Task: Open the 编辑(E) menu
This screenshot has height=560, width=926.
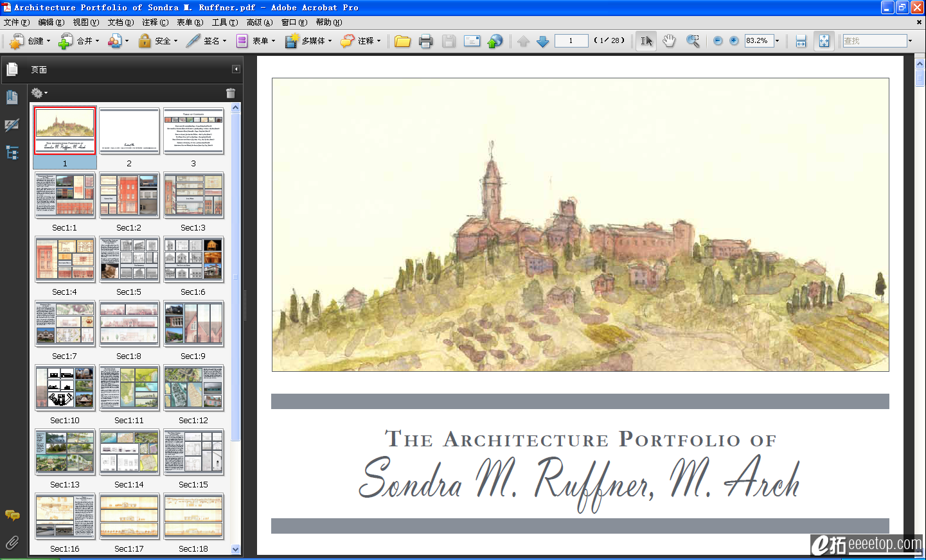Action: tap(51, 22)
